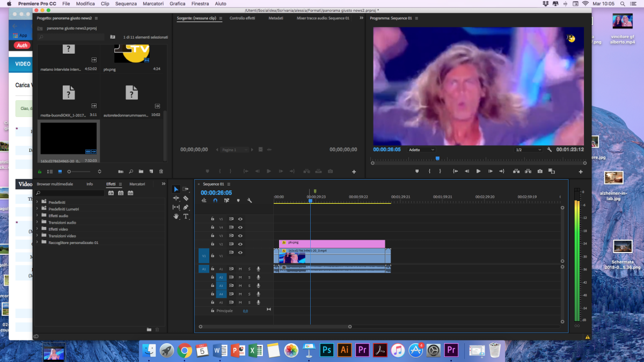Expand the Effetti video folder

37,229
